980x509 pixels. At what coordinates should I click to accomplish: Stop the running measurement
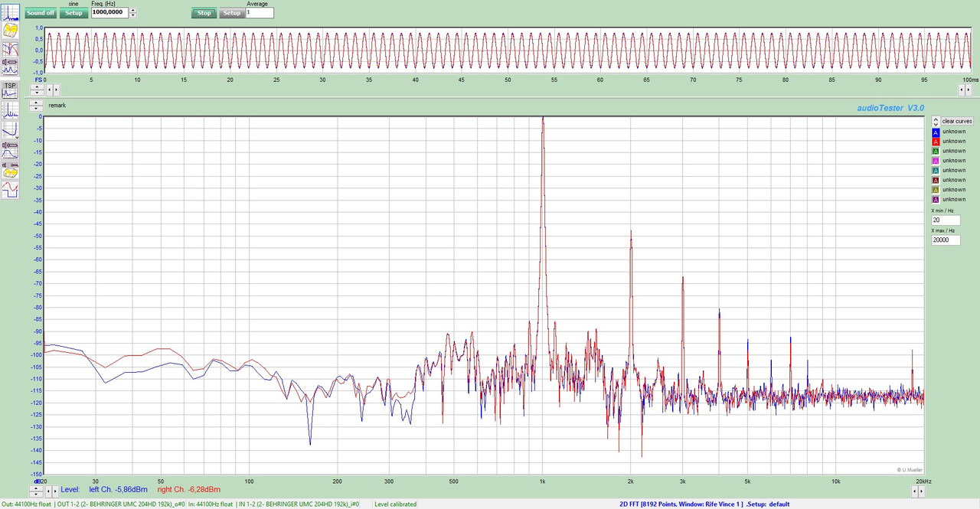point(204,13)
